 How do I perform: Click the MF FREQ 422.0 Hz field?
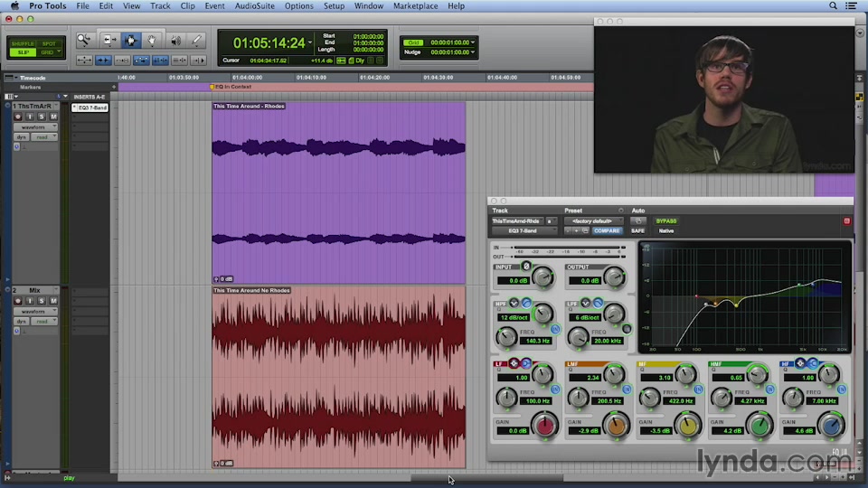pos(681,401)
